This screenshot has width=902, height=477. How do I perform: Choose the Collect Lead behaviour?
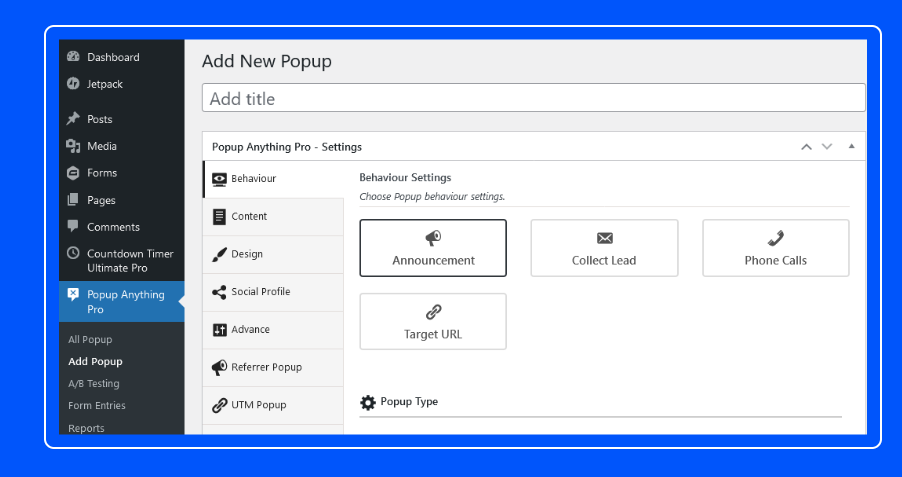click(x=604, y=248)
